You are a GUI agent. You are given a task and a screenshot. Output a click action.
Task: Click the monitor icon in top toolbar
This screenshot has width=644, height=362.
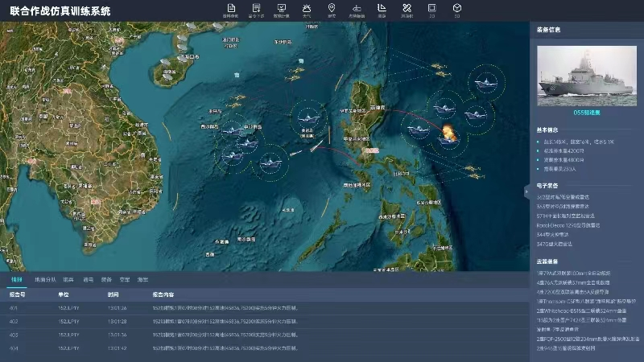[x=281, y=9]
